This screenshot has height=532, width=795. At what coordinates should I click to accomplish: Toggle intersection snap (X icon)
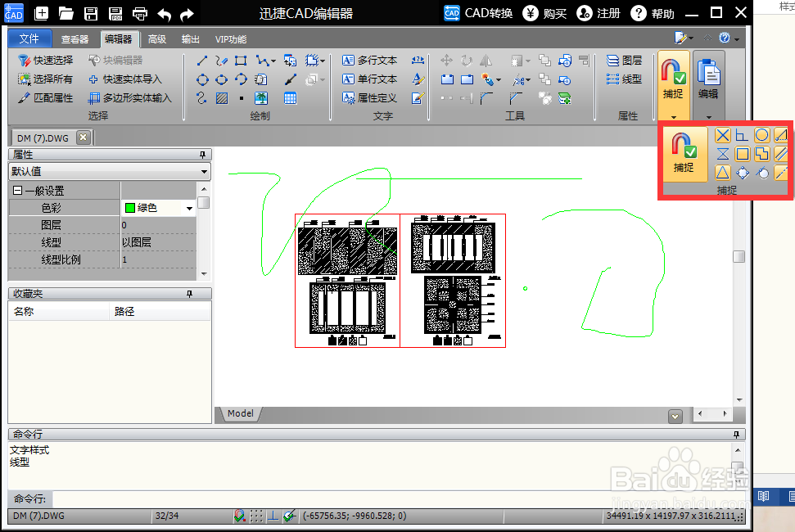coord(723,135)
